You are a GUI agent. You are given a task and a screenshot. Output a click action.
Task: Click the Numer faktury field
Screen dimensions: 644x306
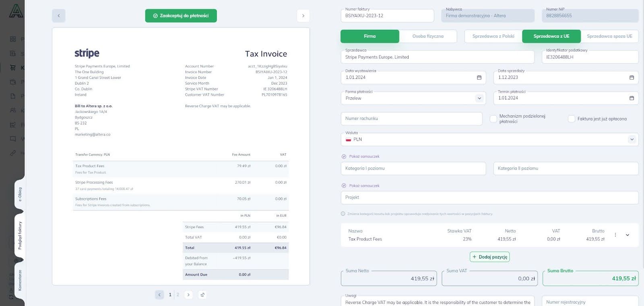[x=387, y=16]
